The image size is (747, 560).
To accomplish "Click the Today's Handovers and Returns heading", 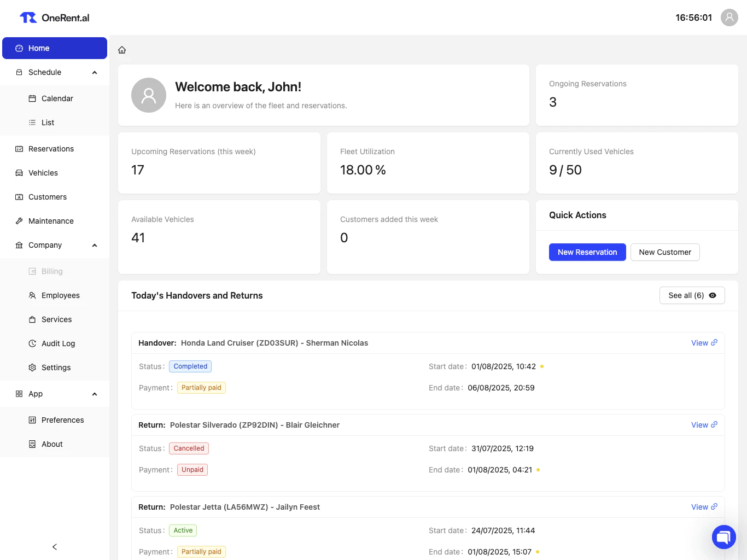I will coord(197,295).
